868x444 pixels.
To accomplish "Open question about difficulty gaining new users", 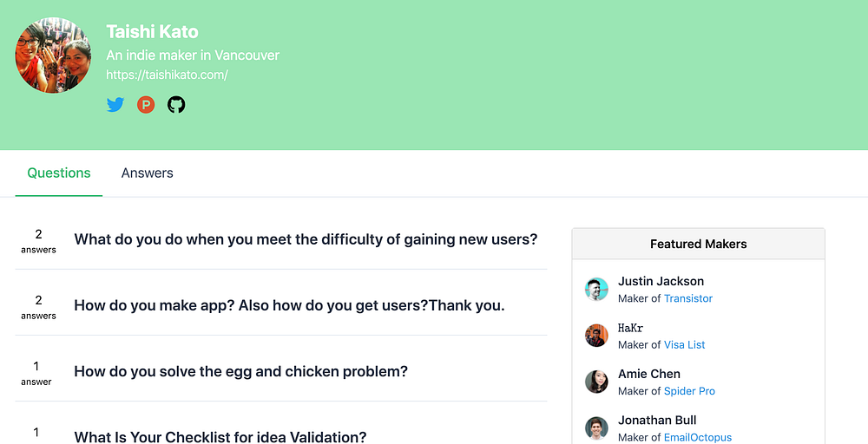I will click(x=306, y=239).
